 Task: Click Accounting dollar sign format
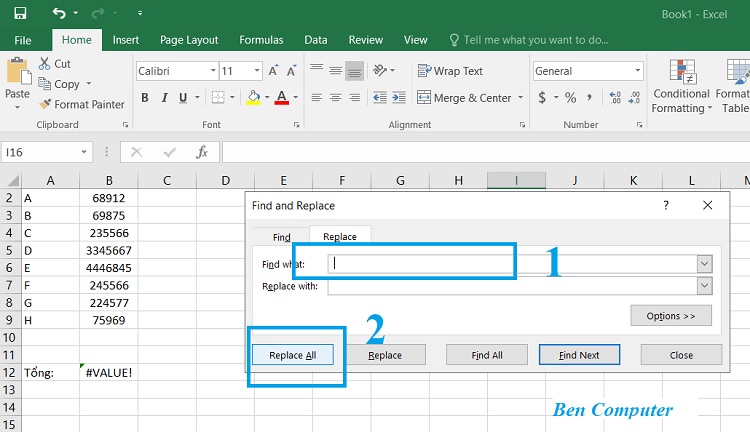point(542,98)
